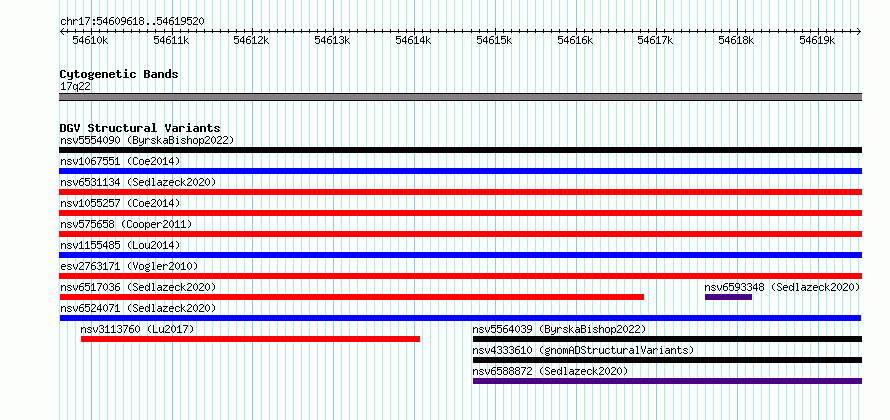Select the red esv2763171 variant bar
This screenshot has width=890, height=420.
pos(460,276)
